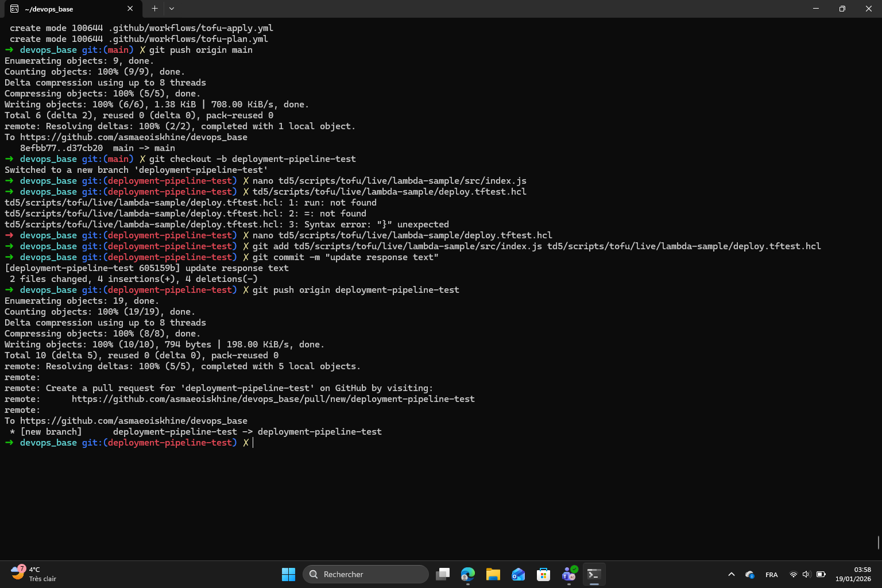882x588 pixels.
Task: Open Microsoft Store from taskbar
Action: (x=544, y=574)
